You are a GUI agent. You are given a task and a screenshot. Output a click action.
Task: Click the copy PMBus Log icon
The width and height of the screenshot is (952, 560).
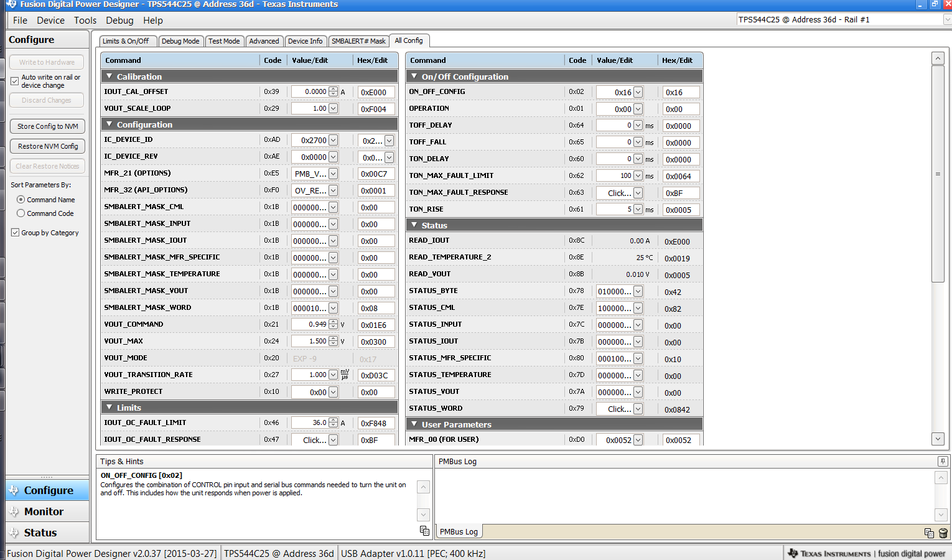pos(929,533)
